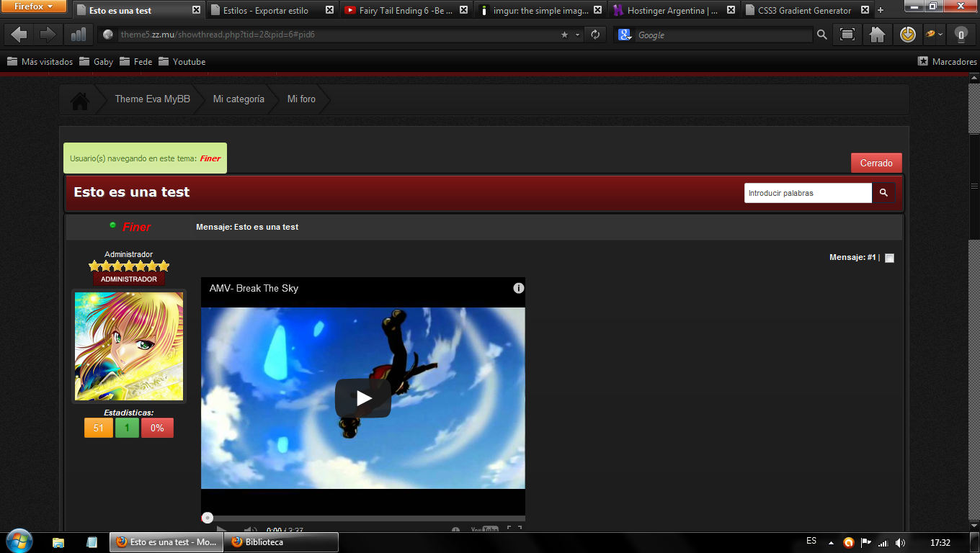Screen dimensions: 980x553
Task: Tick the post #1 selection checkbox
Action: (x=889, y=258)
